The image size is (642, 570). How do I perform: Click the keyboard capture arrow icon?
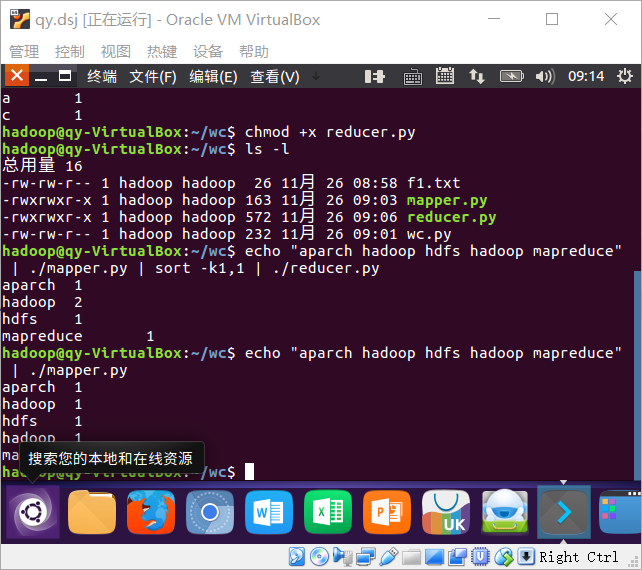(x=526, y=556)
